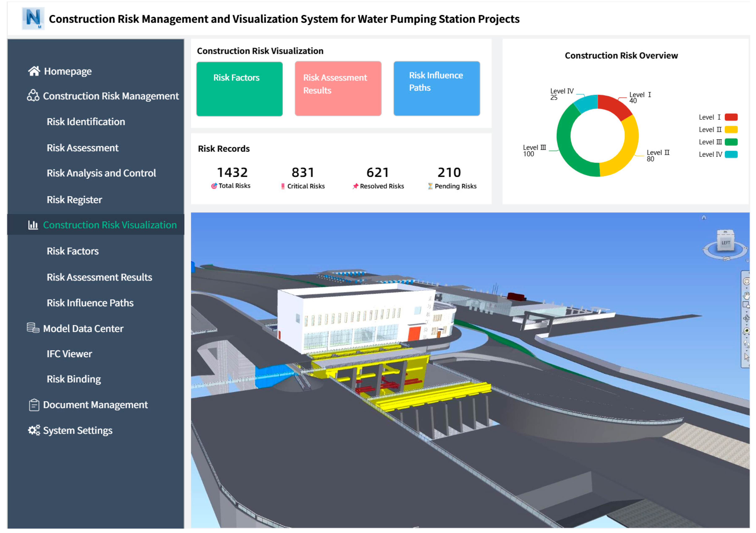Image resolution: width=756 pixels, height=533 pixels.
Task: Open ViewCube dropdown menu arrow
Action: [747, 261]
